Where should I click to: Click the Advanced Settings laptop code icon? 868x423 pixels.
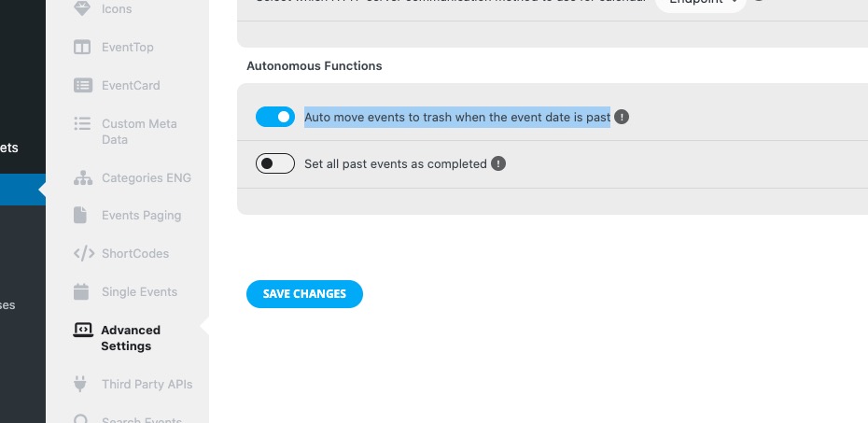pos(83,330)
